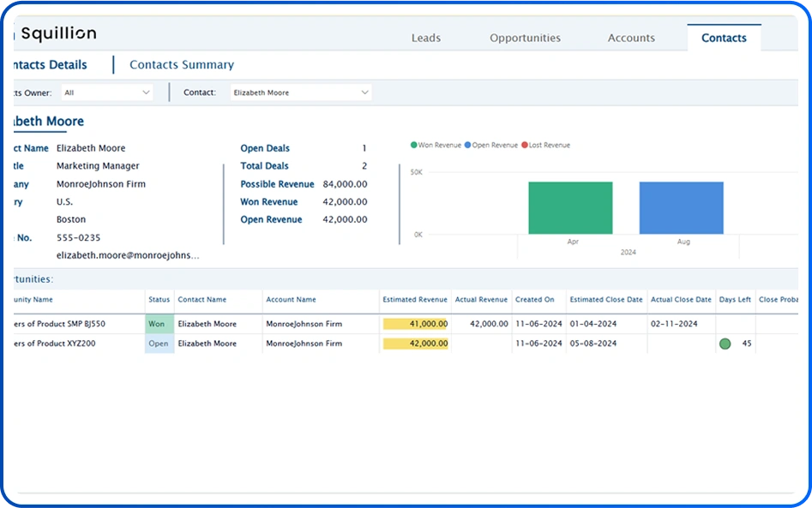The image size is (812, 508).
Task: Select the Contacts tab
Action: pyautogui.click(x=724, y=38)
